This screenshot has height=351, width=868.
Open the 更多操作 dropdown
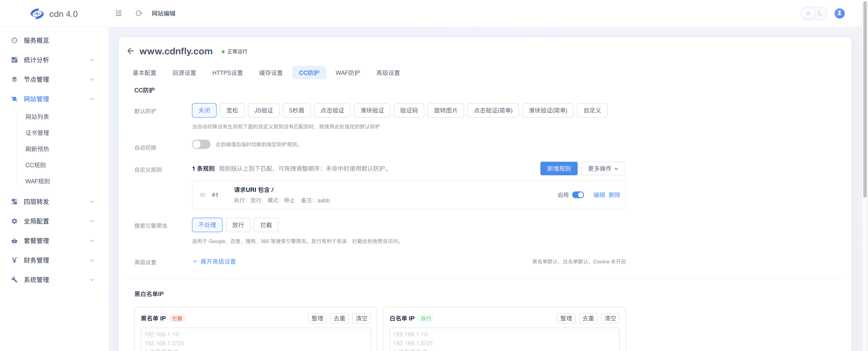[x=603, y=168]
